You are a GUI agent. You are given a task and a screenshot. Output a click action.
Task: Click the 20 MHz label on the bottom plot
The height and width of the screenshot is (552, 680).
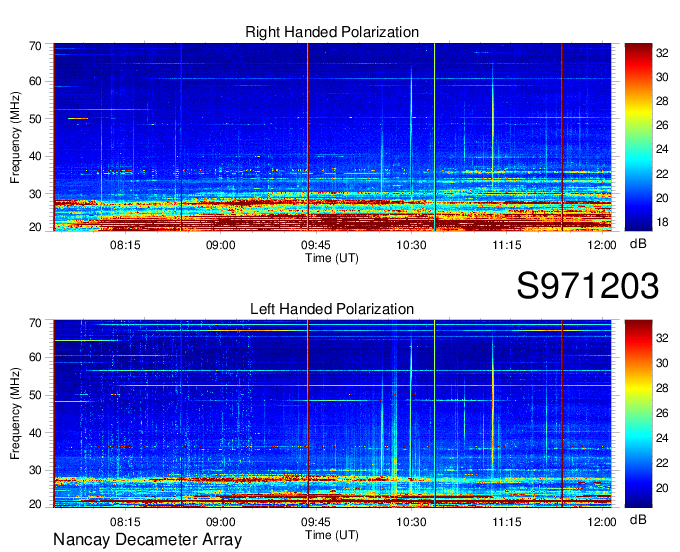coord(35,504)
